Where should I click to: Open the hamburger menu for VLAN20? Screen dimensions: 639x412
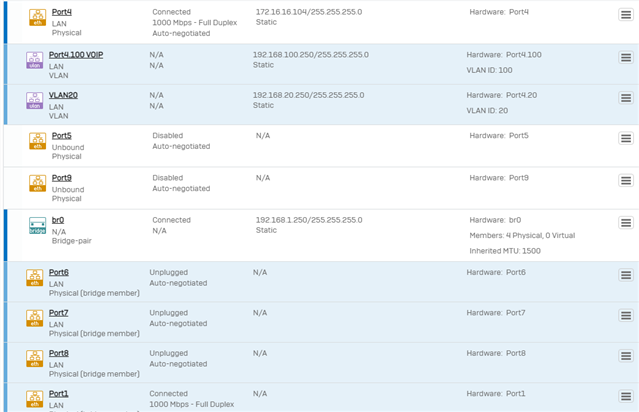626,98
